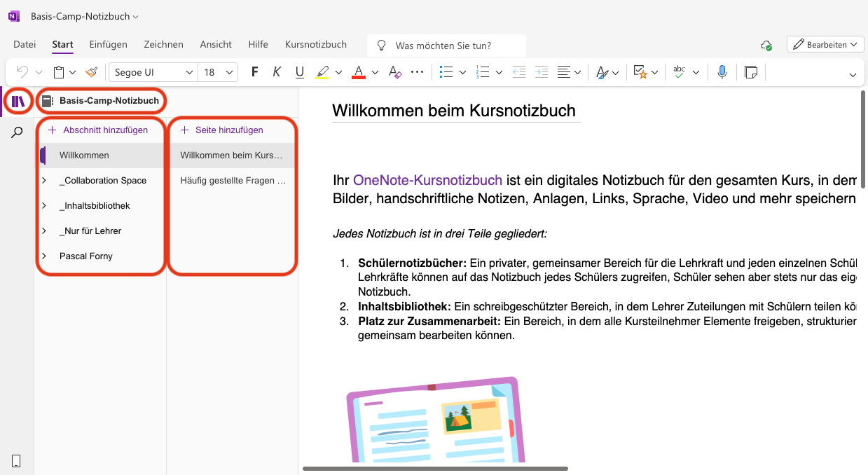Image resolution: width=868 pixels, height=475 pixels.
Task: Open more formatting options ellipsis
Action: (417, 71)
